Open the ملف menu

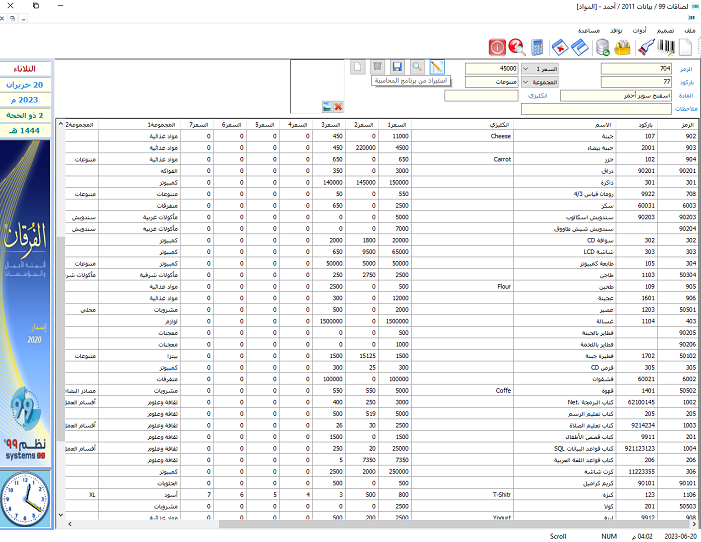688,30
